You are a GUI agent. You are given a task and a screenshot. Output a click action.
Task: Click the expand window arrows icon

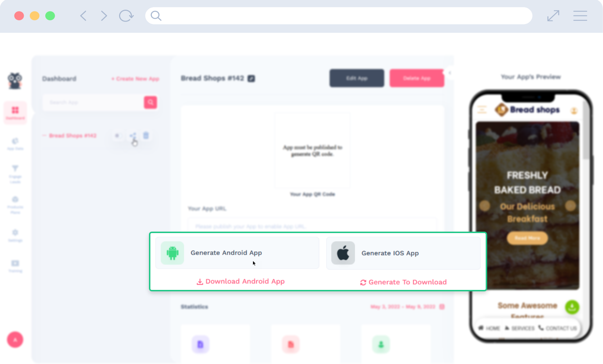pyautogui.click(x=553, y=16)
